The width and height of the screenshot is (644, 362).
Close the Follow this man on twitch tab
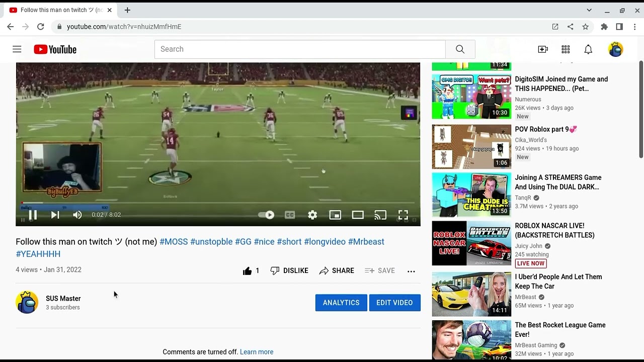[x=109, y=10]
